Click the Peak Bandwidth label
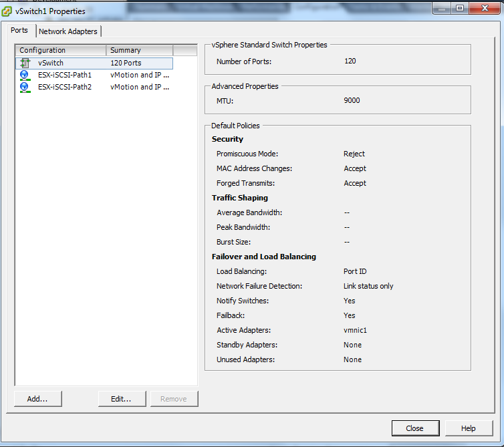504x447 pixels. [x=243, y=228]
